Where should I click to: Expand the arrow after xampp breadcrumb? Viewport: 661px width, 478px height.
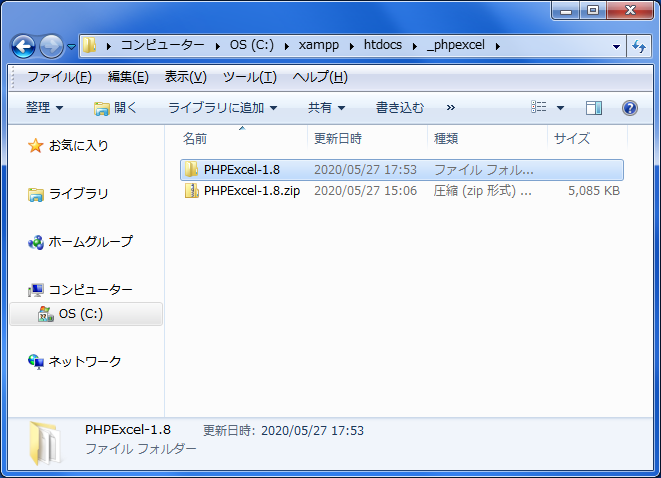[x=352, y=46]
